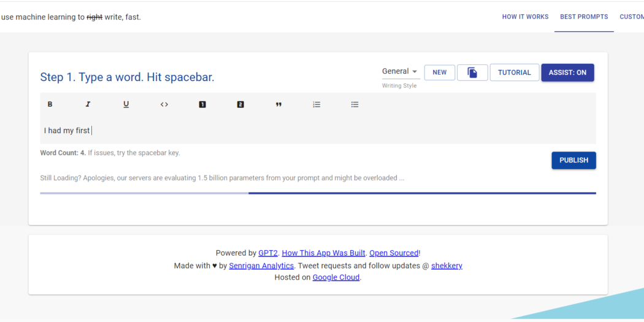Toggle the ASSIST: ON button
The image size is (644, 322).
tap(567, 73)
